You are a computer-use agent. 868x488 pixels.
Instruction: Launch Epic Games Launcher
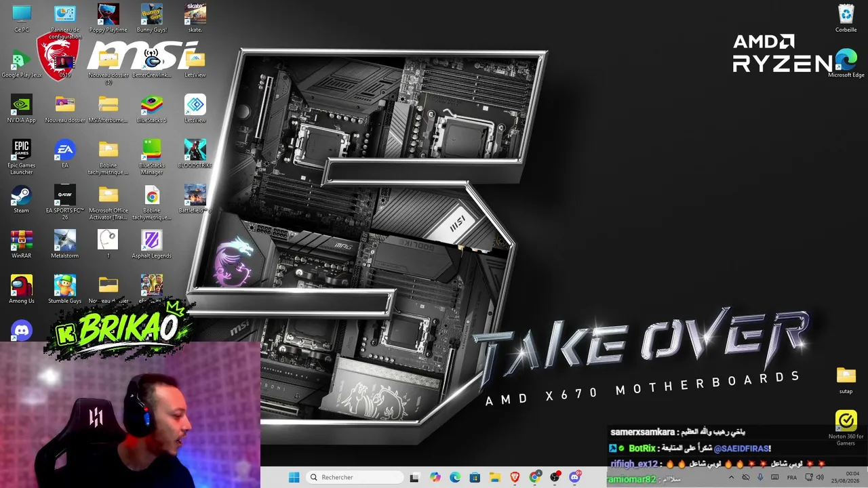[x=22, y=157]
